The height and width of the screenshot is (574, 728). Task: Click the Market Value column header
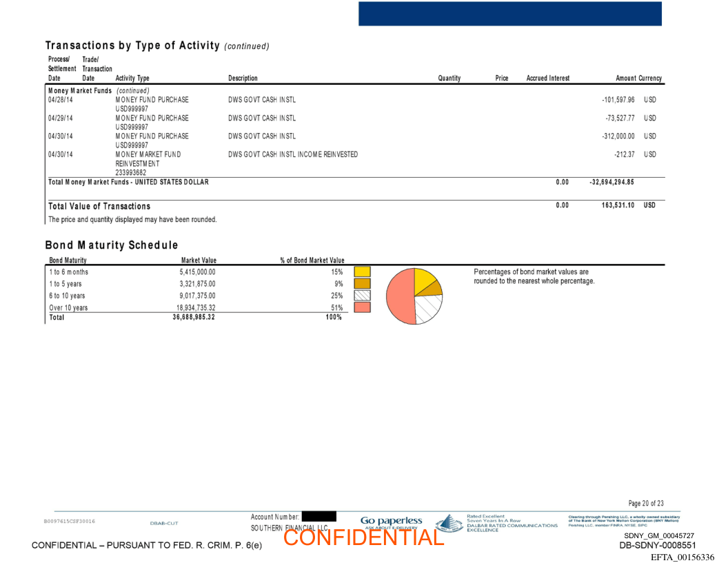click(x=199, y=260)
